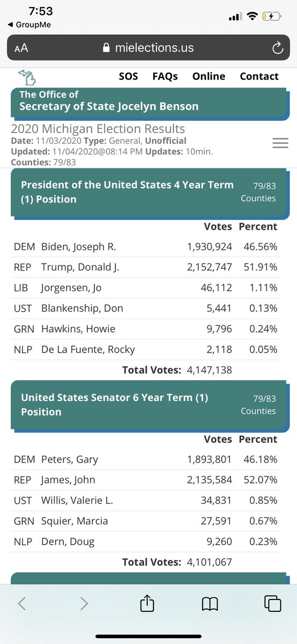Select the Online navigation item
Screen dimensions: 297x644
[209, 76]
